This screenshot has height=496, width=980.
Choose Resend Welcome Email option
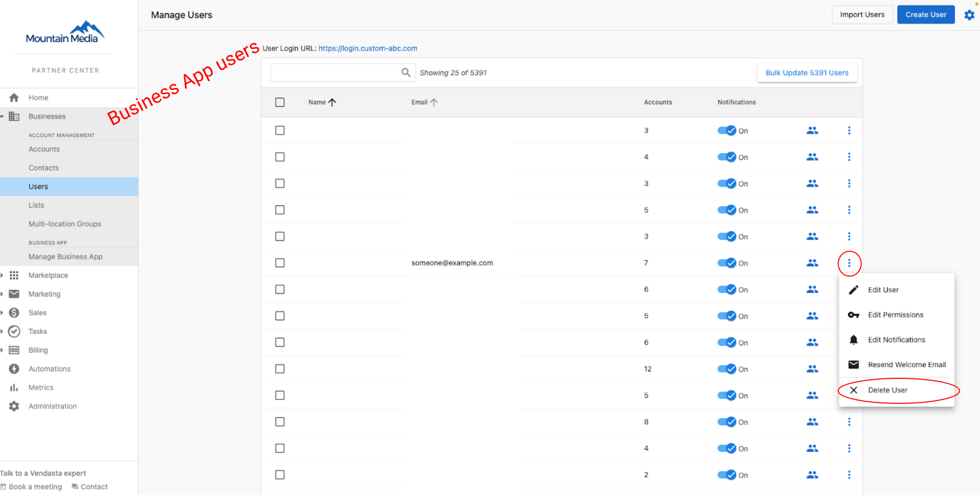coord(897,365)
